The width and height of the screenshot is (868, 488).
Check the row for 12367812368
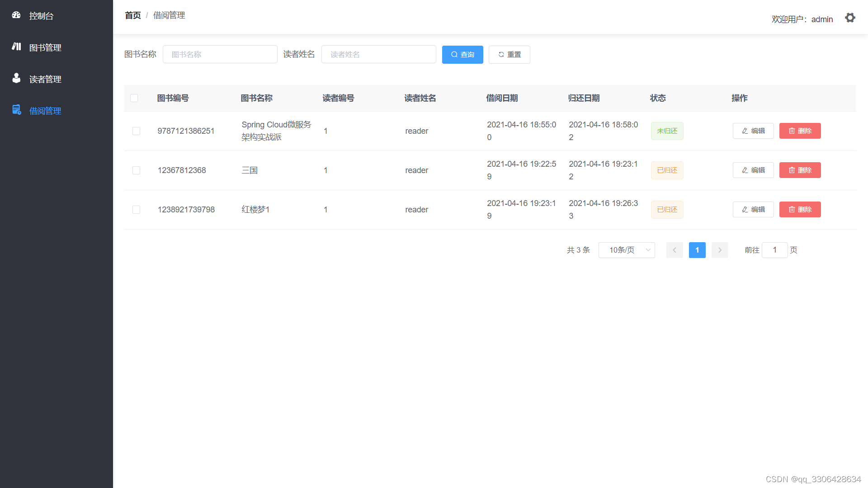pos(136,170)
